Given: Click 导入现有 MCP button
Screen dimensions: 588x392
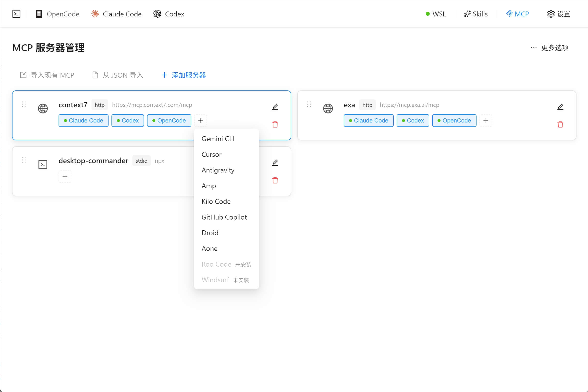Looking at the screenshot, I should [47, 75].
